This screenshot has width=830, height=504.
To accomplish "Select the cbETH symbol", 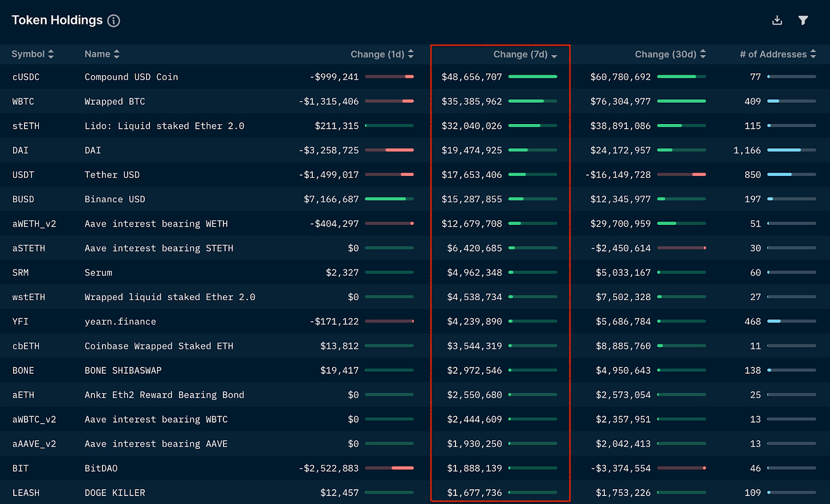I will point(26,346).
